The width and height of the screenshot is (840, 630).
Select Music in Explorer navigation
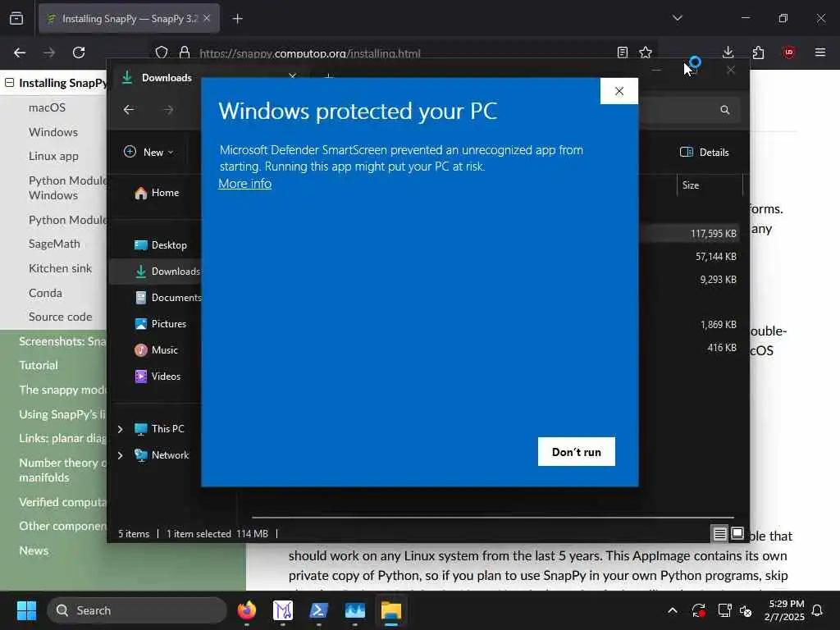(x=157, y=350)
